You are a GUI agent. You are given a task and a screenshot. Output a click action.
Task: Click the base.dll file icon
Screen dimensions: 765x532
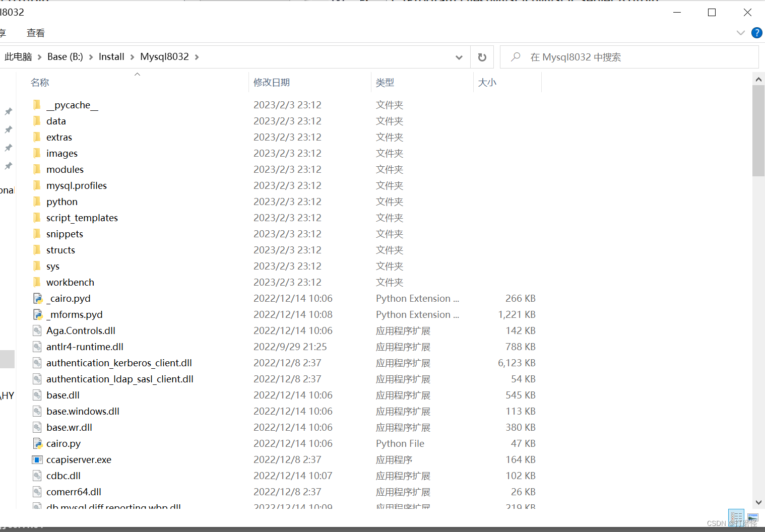point(37,395)
